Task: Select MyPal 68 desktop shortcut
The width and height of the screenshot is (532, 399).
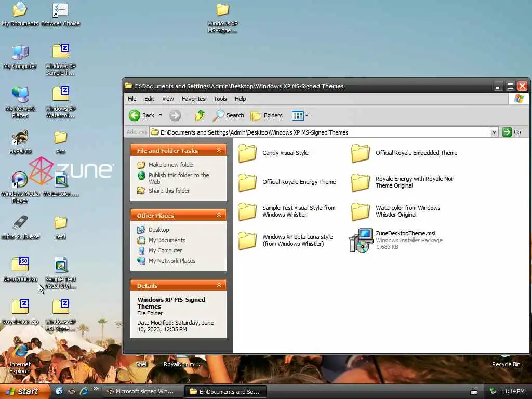Action: tap(20, 142)
